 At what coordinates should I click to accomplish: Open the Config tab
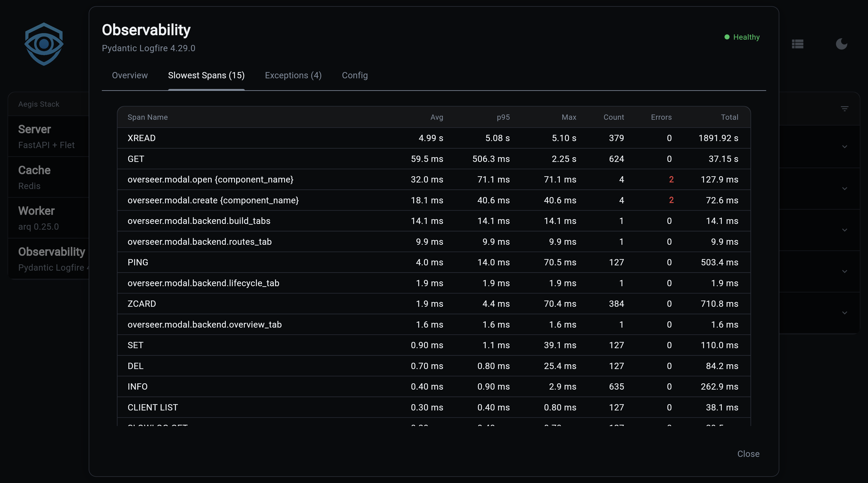[355, 75]
